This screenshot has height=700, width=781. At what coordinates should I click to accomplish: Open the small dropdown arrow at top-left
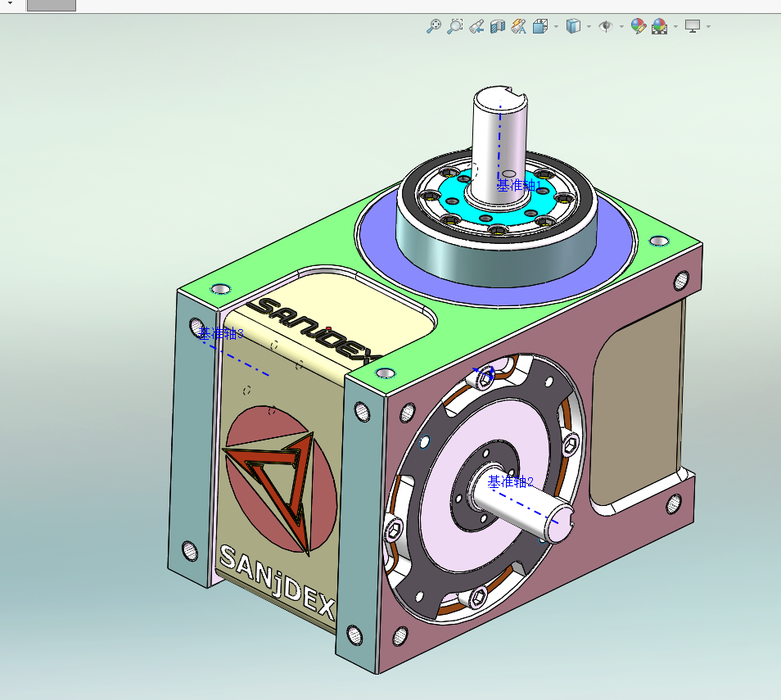click(10, 3)
